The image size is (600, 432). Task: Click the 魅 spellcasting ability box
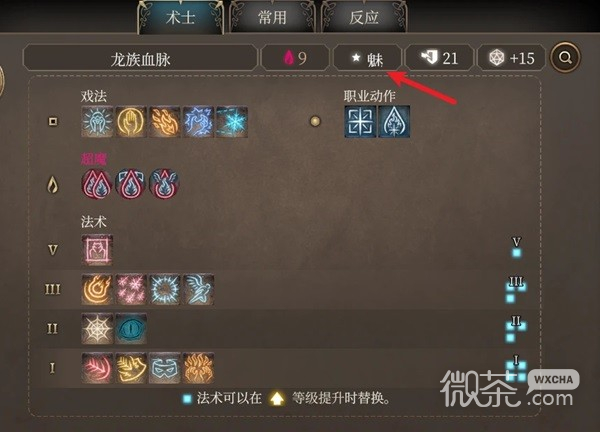367,58
